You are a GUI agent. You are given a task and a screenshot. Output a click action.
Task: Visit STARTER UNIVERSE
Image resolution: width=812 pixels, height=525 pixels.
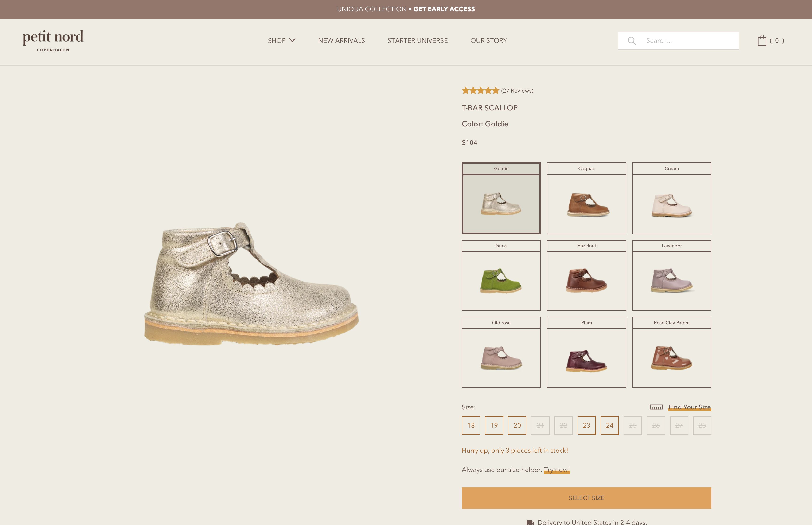[418, 40]
